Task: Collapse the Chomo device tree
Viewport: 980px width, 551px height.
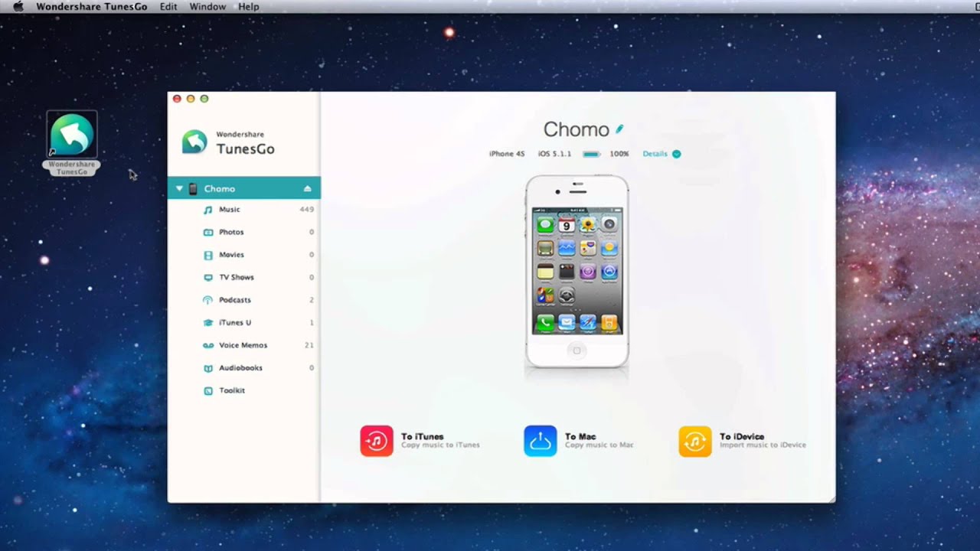Action: pos(179,188)
